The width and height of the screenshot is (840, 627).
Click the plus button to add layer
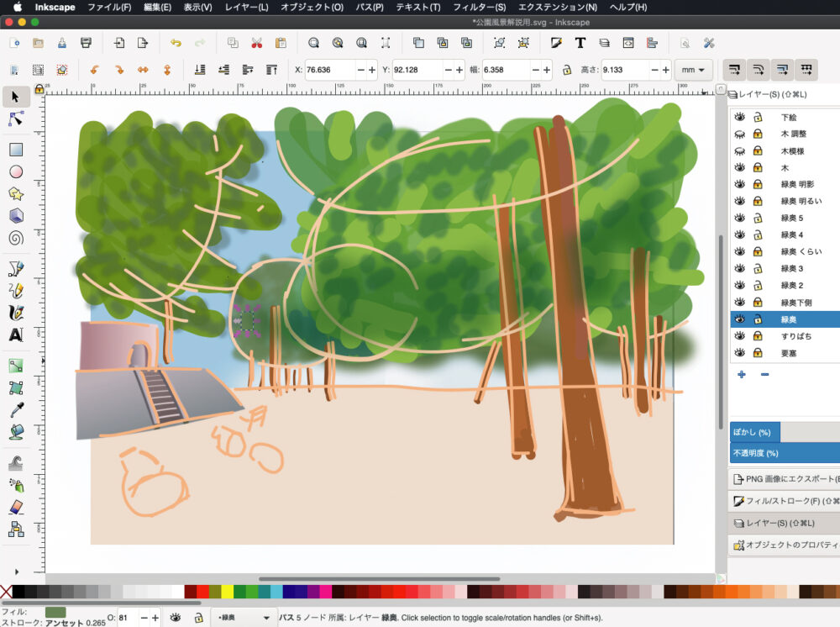coord(741,374)
